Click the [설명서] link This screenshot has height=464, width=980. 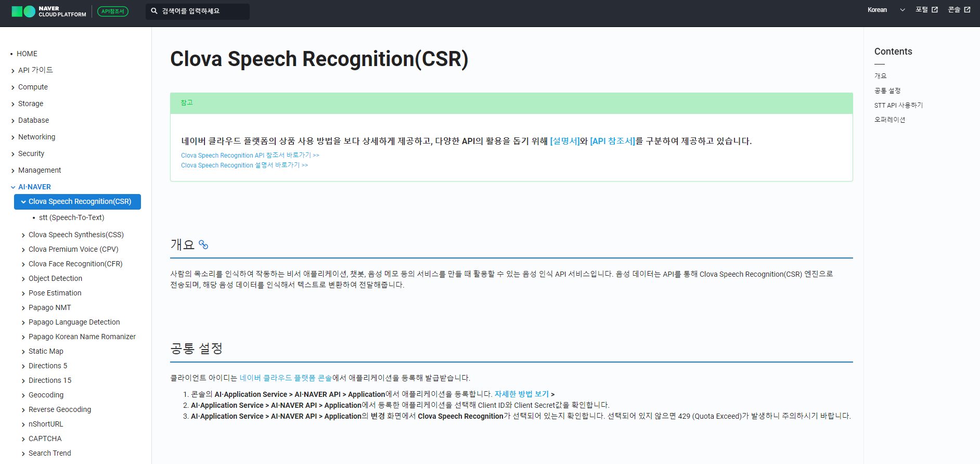tap(565, 141)
